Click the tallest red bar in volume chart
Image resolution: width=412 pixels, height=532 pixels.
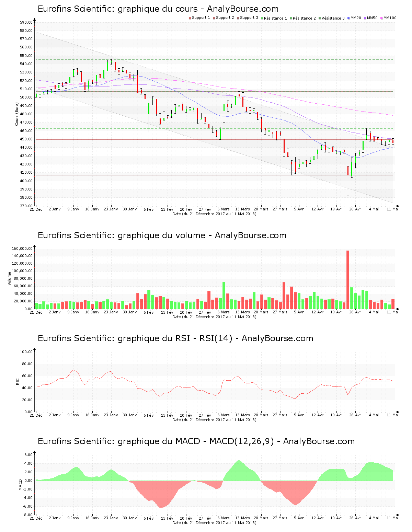[x=348, y=279]
